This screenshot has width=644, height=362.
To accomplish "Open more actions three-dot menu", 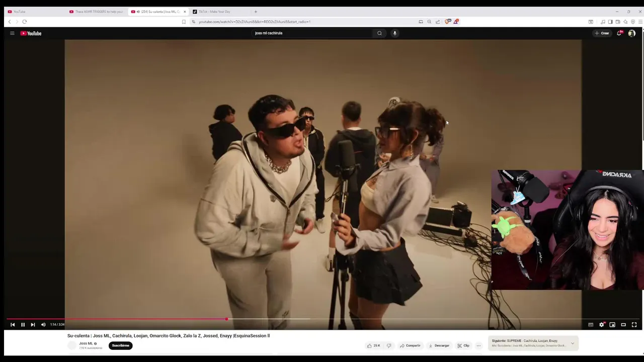I will click(x=478, y=345).
